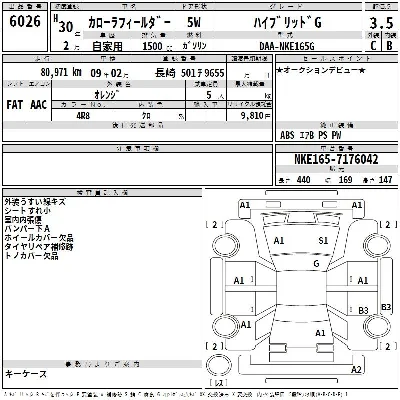Click the exterior grade C
Image resolution: width=400 pixels, height=400 pixels.
[373, 45]
